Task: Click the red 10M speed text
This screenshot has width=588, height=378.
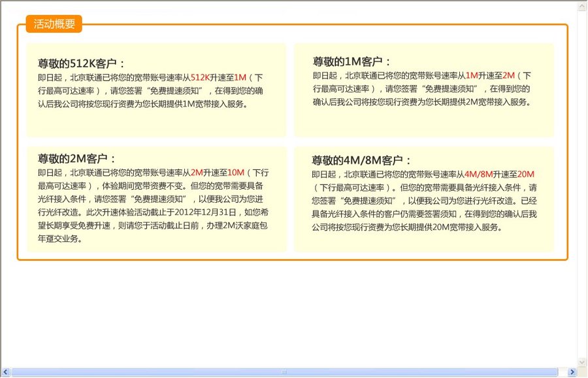Action: point(235,173)
